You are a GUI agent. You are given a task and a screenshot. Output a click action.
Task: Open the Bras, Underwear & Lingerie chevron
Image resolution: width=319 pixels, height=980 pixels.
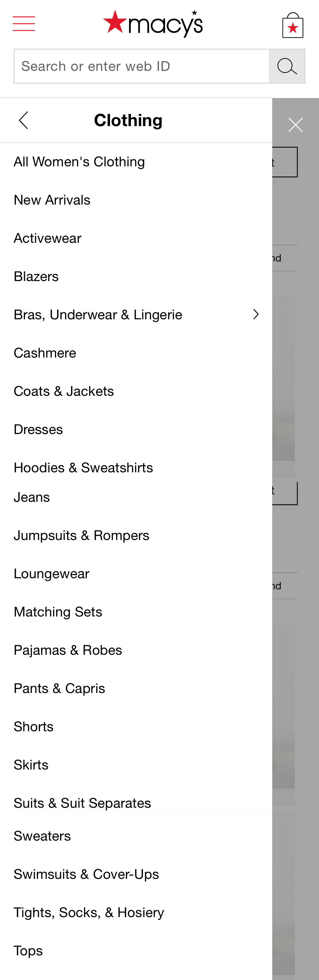click(x=256, y=314)
